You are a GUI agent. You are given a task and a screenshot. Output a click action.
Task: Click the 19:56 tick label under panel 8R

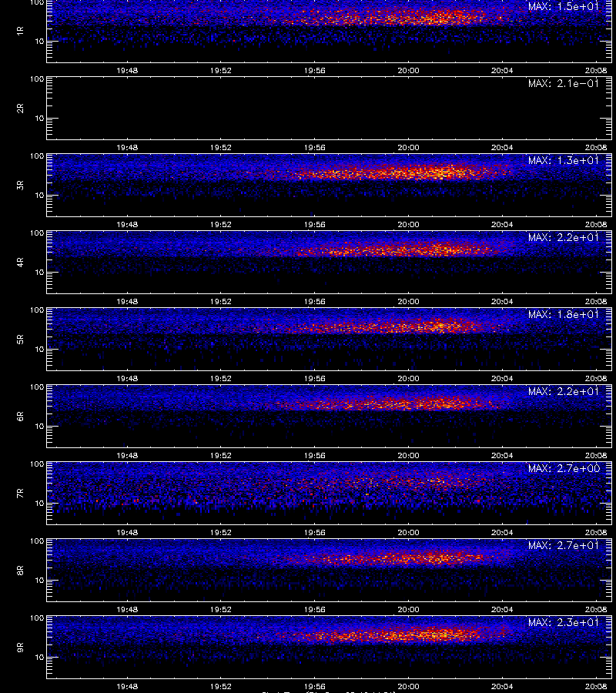point(315,610)
